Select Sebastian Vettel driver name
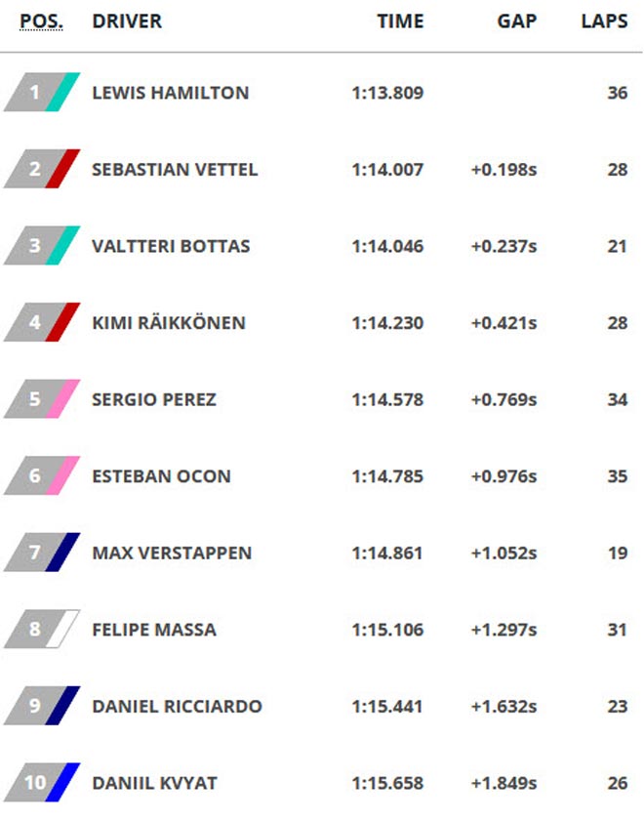The width and height of the screenshot is (644, 820). pos(175,170)
